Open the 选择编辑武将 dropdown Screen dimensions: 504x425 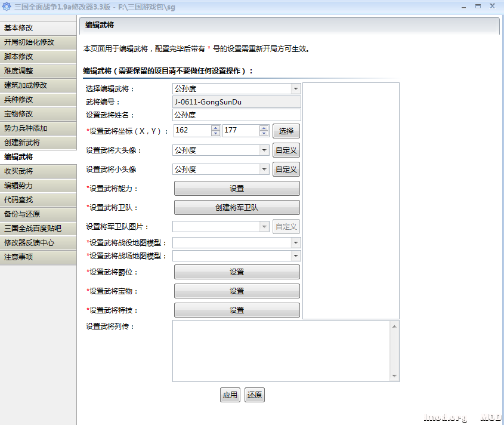click(296, 88)
